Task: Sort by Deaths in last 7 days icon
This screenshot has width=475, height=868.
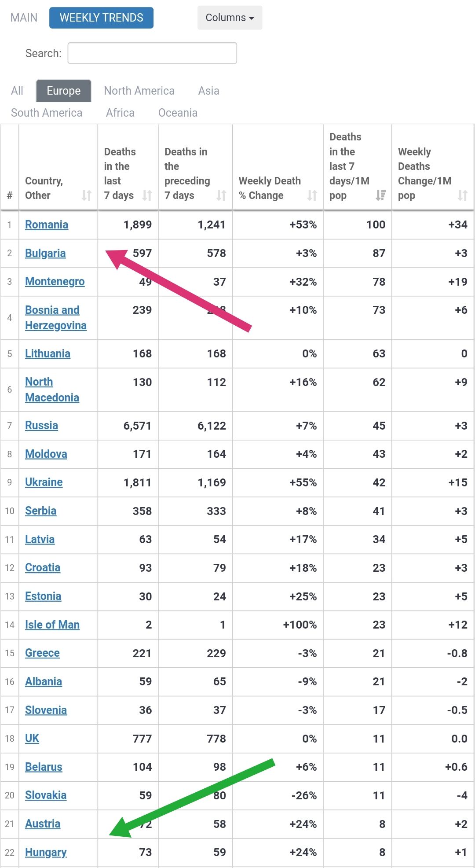Action: click(147, 195)
